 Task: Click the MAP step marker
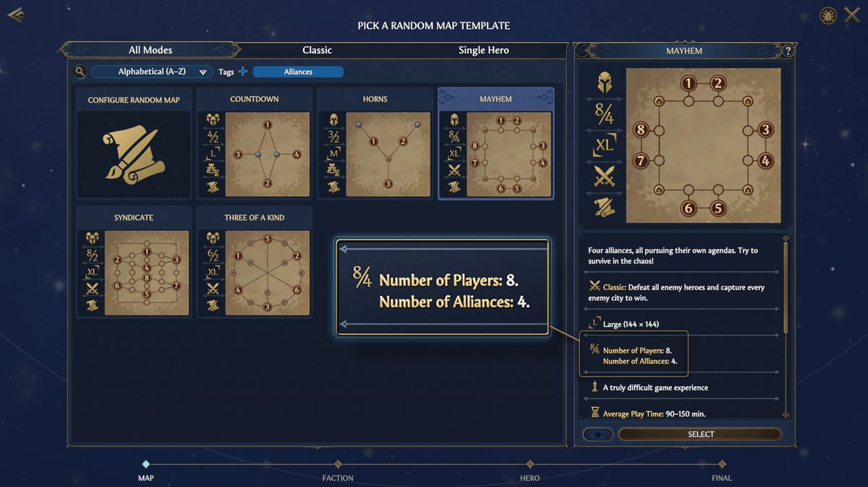[145, 464]
